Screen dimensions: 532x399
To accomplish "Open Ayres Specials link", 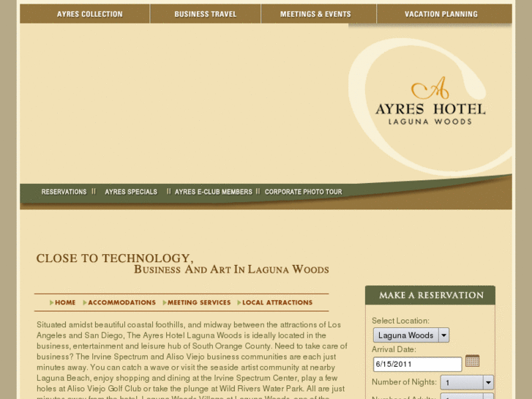I will (131, 192).
